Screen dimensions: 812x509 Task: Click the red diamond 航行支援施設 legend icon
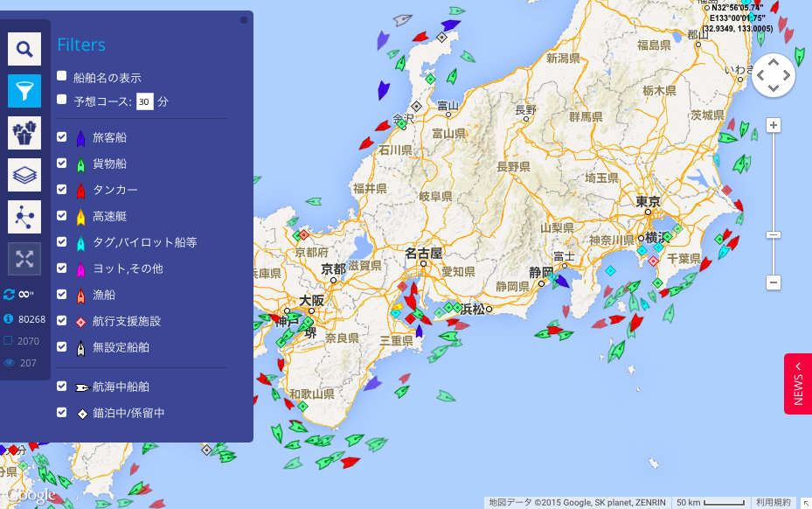(80, 323)
